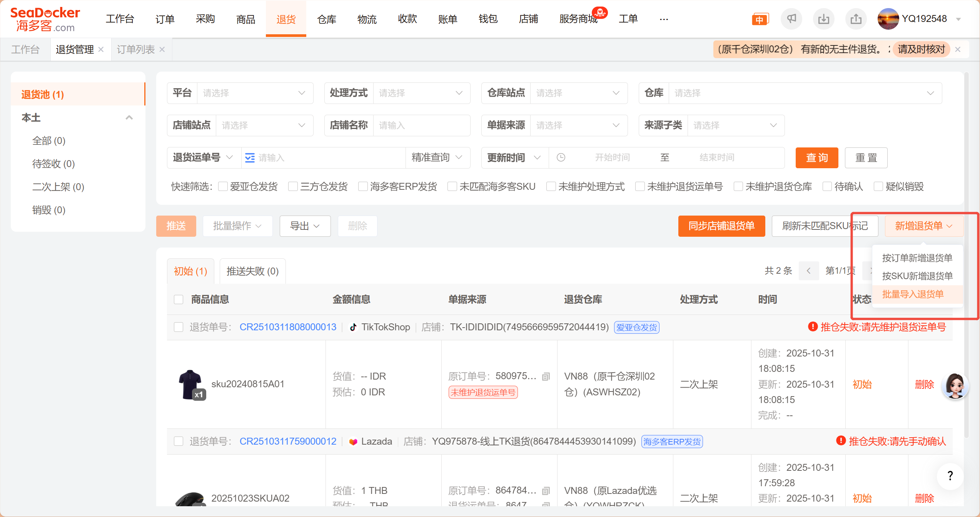
Task: Expand the 批量操作 batch actions dropdown
Action: (x=237, y=226)
